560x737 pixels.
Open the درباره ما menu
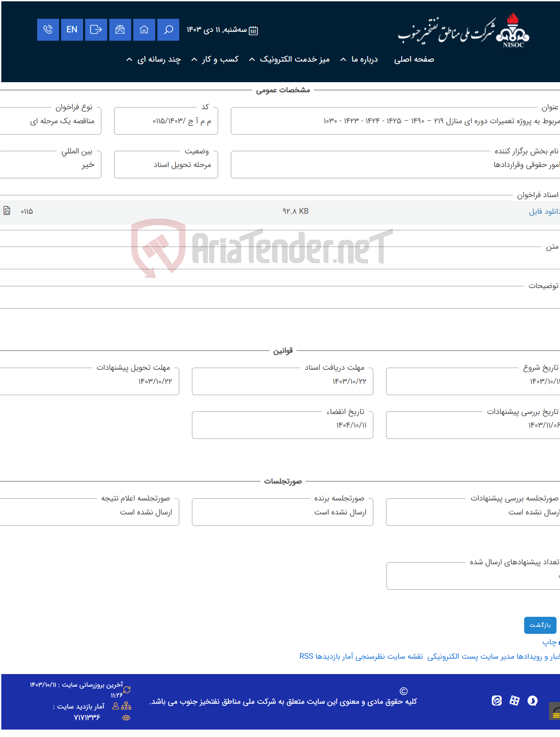[365, 59]
